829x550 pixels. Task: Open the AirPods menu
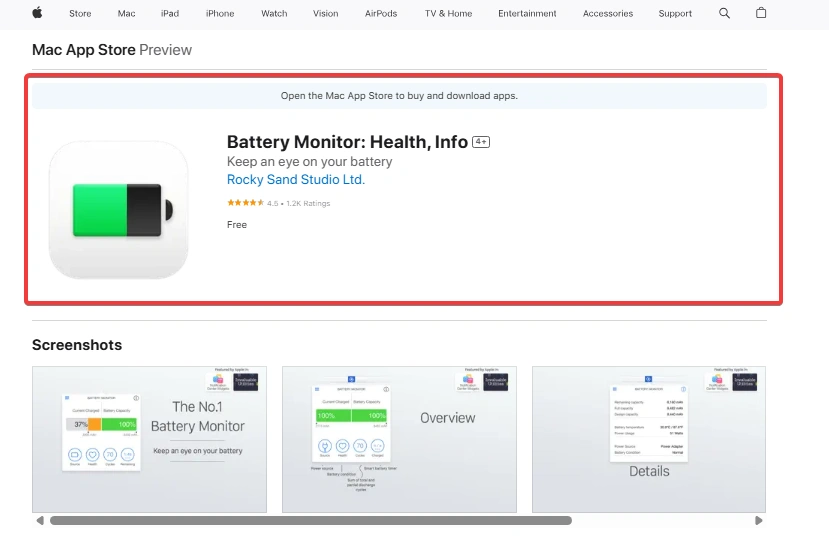tap(381, 14)
